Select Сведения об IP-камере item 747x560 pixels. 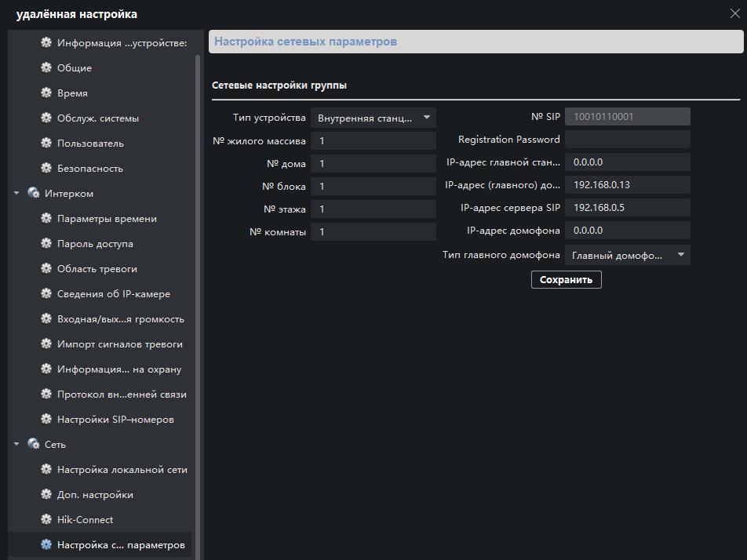113,294
